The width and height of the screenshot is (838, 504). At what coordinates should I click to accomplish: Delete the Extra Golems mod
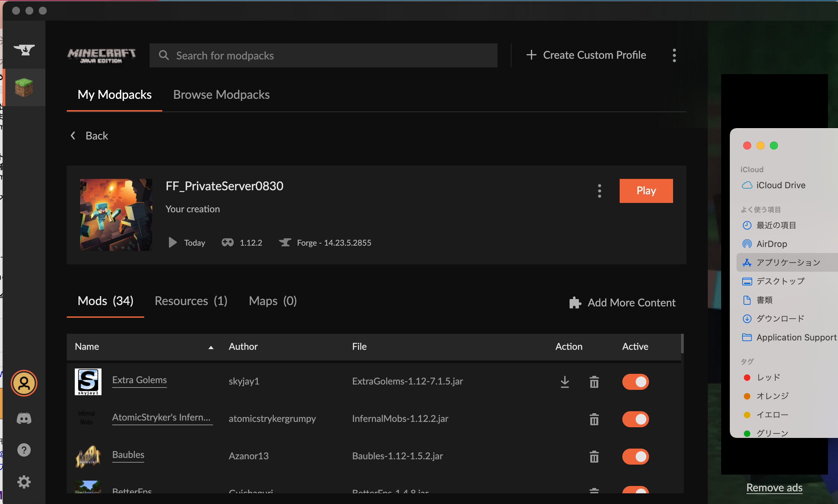pyautogui.click(x=594, y=382)
